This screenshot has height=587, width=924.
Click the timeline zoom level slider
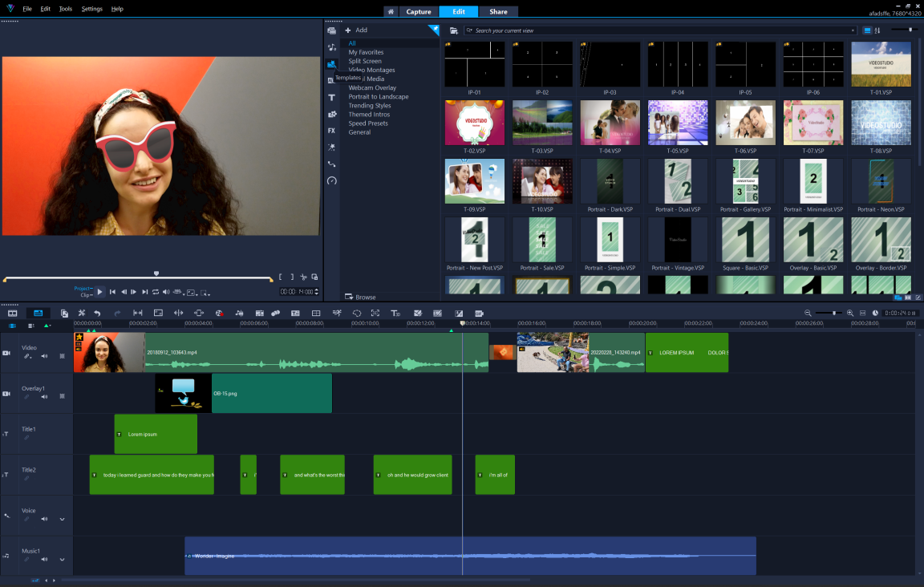point(834,313)
